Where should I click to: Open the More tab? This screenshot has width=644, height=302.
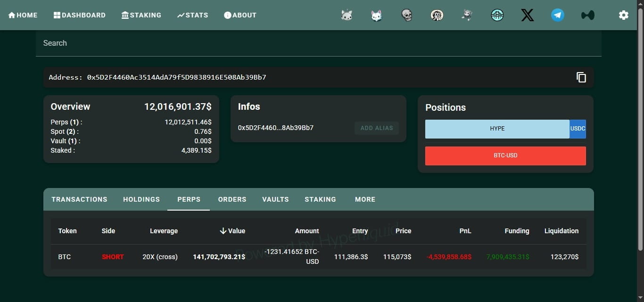365,199
